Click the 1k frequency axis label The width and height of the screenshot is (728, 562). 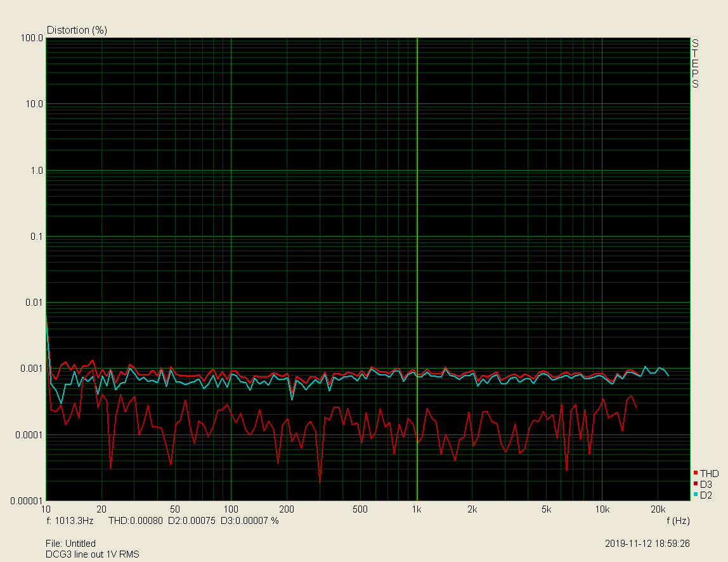click(x=417, y=509)
